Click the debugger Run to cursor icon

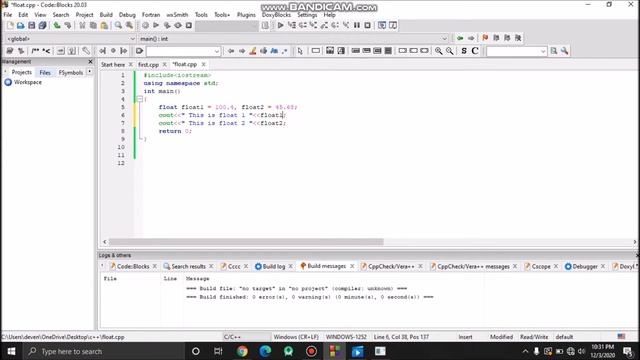291,25
